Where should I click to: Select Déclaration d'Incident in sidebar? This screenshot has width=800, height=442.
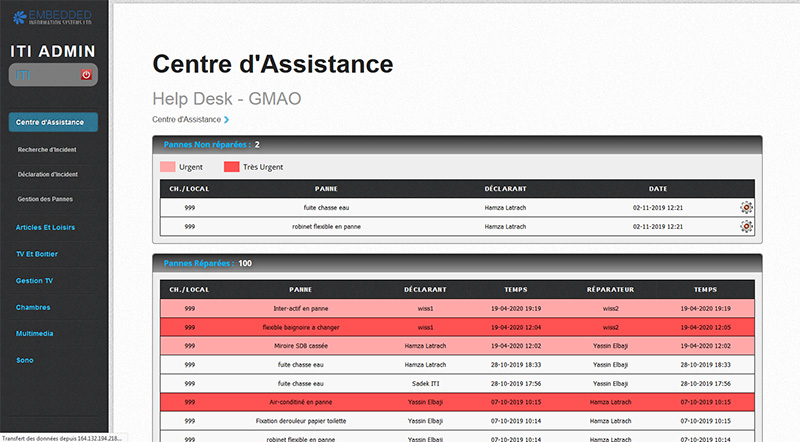[48, 175]
